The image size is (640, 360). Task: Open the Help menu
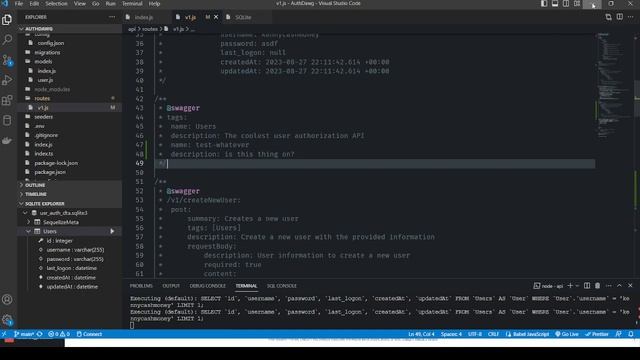(154, 4)
